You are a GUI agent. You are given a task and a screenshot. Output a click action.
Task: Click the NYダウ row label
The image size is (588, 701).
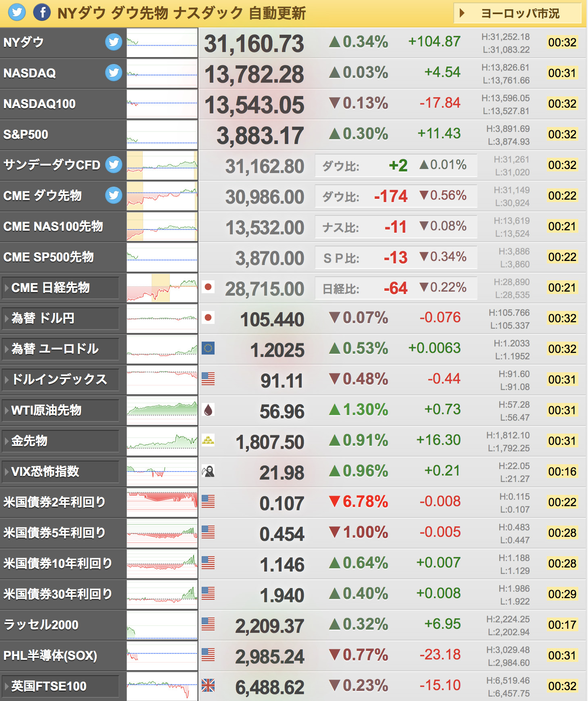coord(23,42)
